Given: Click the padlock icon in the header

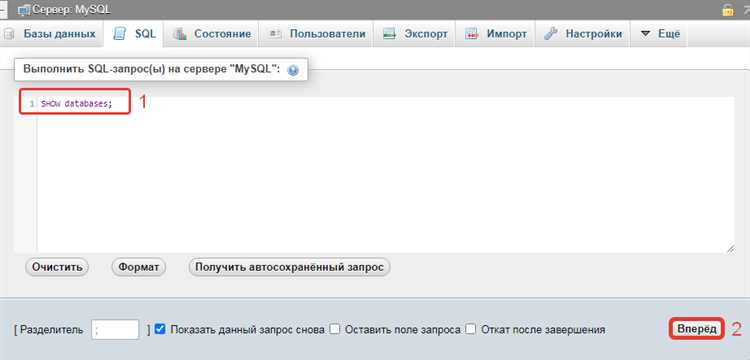Looking at the screenshot, I should click(x=728, y=10).
